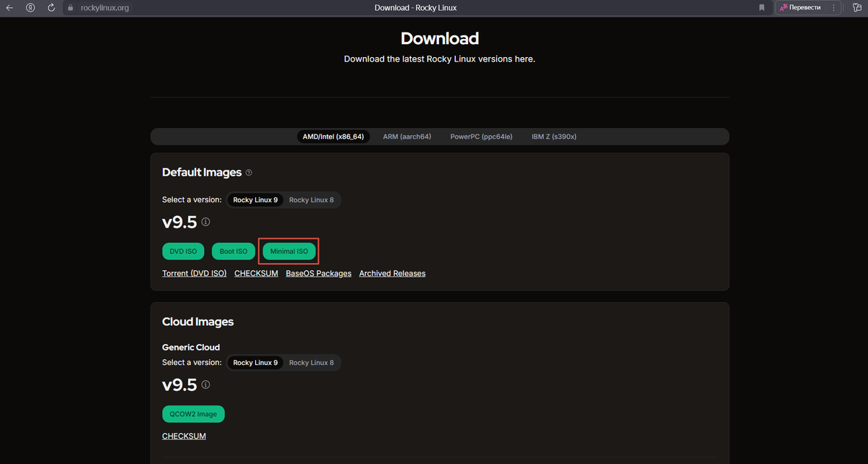868x464 pixels.
Task: Open the translate options three-dot menu
Action: click(834, 8)
